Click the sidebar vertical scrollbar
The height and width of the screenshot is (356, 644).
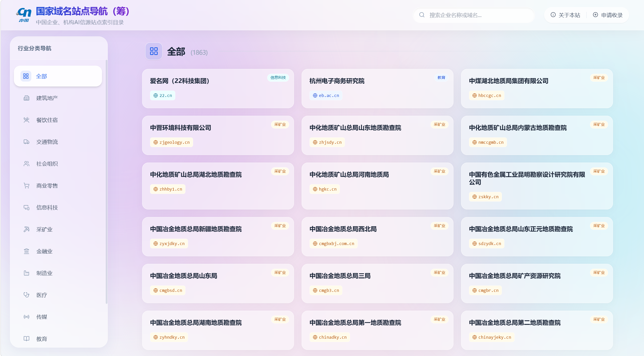point(106,182)
